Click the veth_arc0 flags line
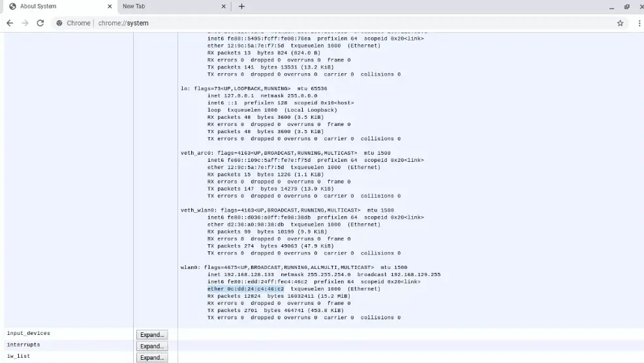Screen dimensions: 644x363 point(285,153)
